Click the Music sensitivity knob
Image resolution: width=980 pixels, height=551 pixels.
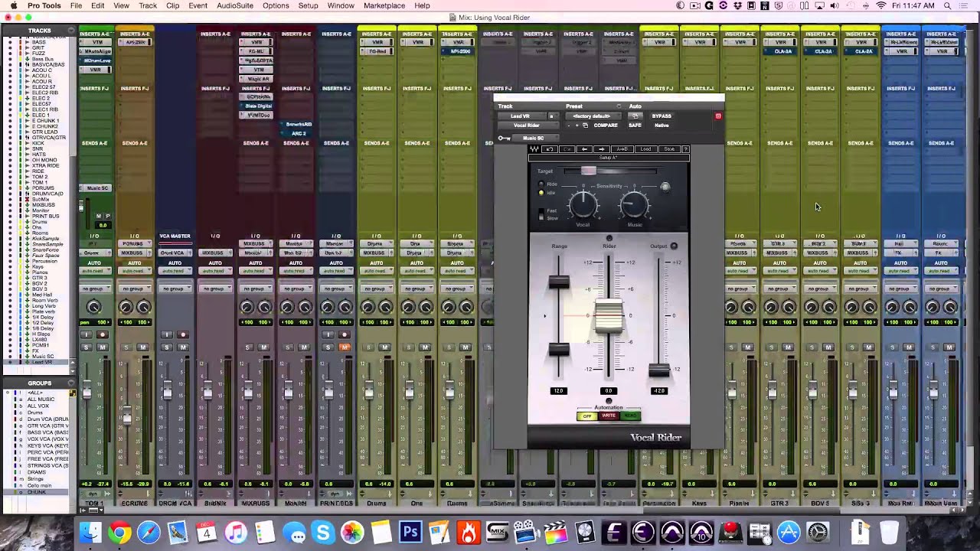(635, 204)
